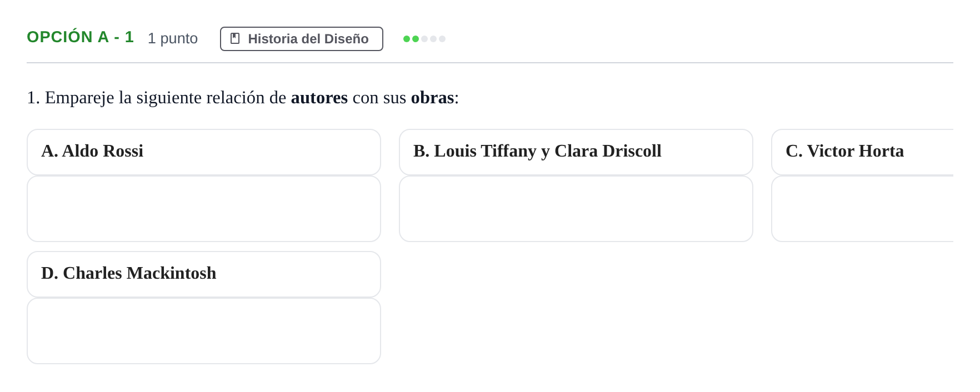Select the D. Charles Mackintosh card
The height and width of the screenshot is (392, 980).
click(204, 274)
